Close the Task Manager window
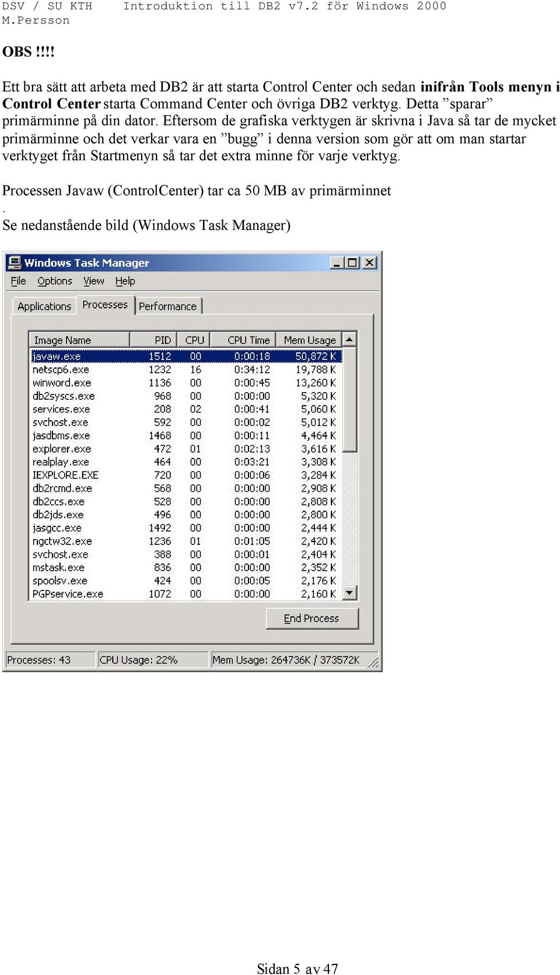The width and height of the screenshot is (560, 975). tap(369, 263)
